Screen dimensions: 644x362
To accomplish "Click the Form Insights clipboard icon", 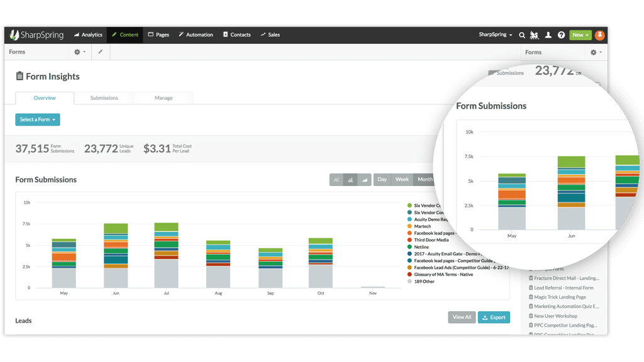I will click(x=19, y=76).
